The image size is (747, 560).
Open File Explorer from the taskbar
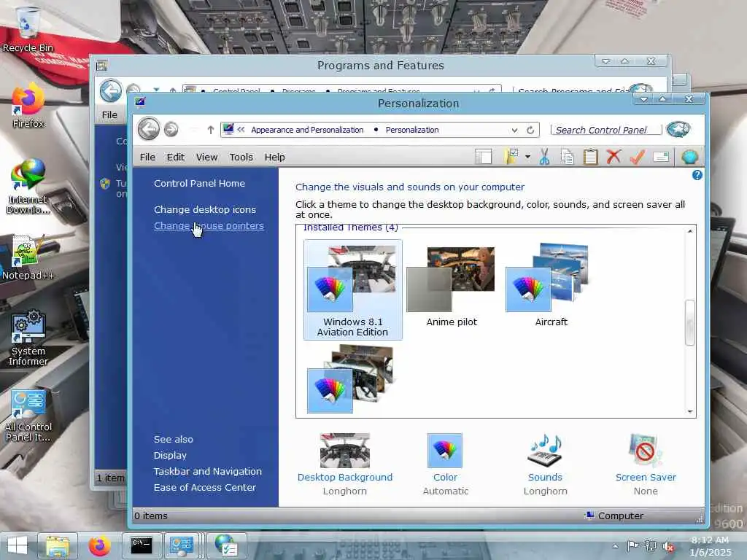coord(57,545)
